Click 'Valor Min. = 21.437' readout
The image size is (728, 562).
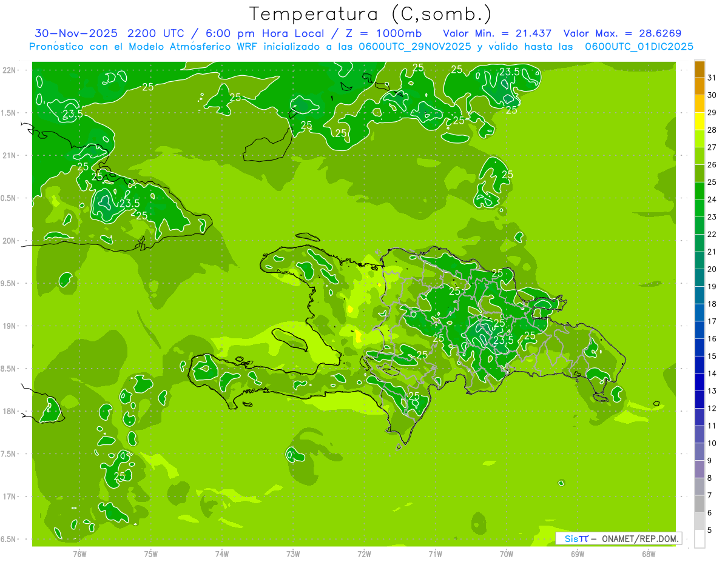497,33
